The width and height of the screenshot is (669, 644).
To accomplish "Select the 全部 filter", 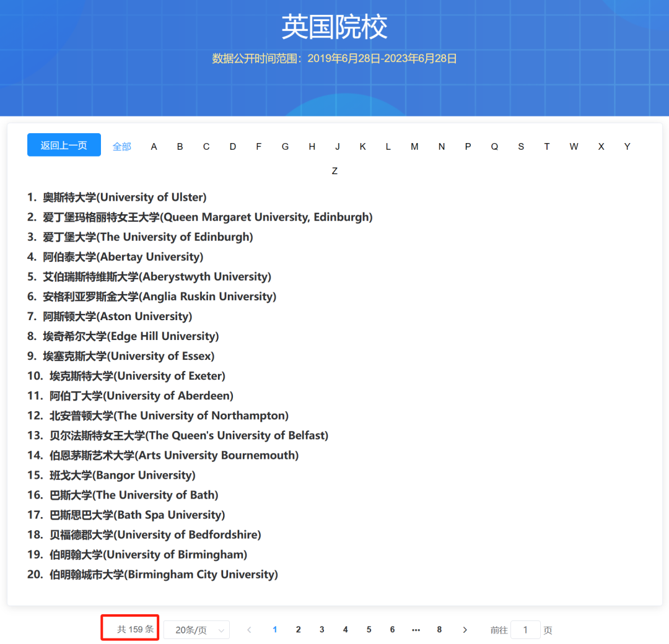I will pyautogui.click(x=121, y=146).
